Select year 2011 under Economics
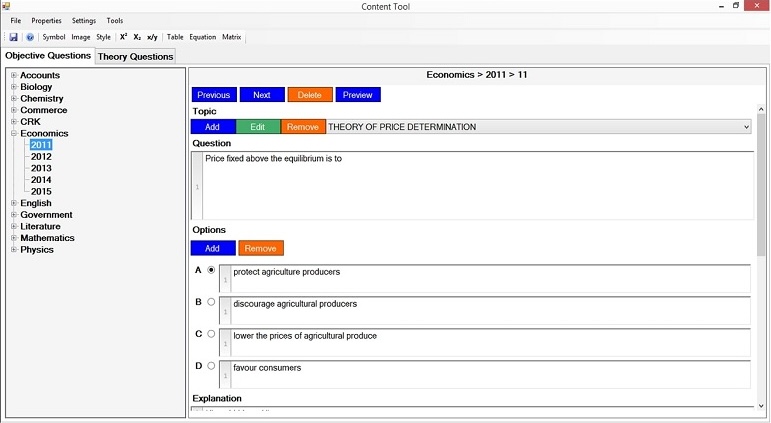Image resolution: width=771 pixels, height=423 pixels. point(41,145)
